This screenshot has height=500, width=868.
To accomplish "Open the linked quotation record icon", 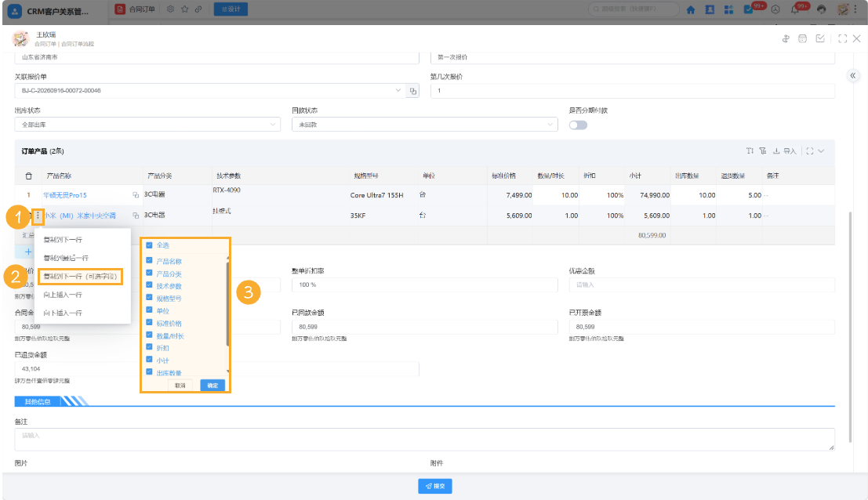I will [x=413, y=91].
